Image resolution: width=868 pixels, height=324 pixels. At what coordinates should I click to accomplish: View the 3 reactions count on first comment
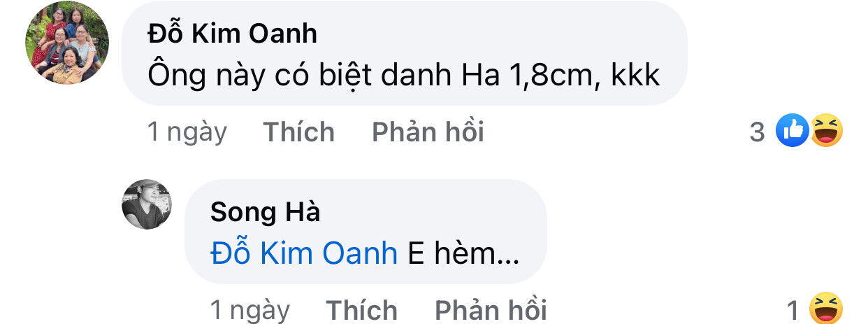pos(758,132)
